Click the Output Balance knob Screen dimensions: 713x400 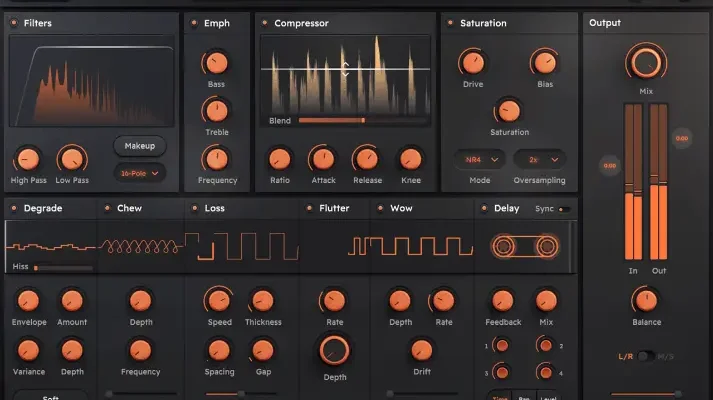point(646,300)
